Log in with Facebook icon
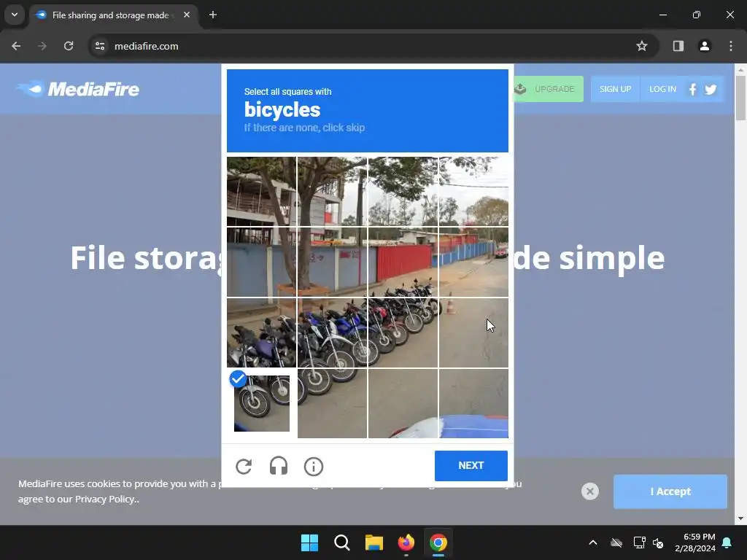Viewport: 747px width, 560px height. click(x=692, y=90)
